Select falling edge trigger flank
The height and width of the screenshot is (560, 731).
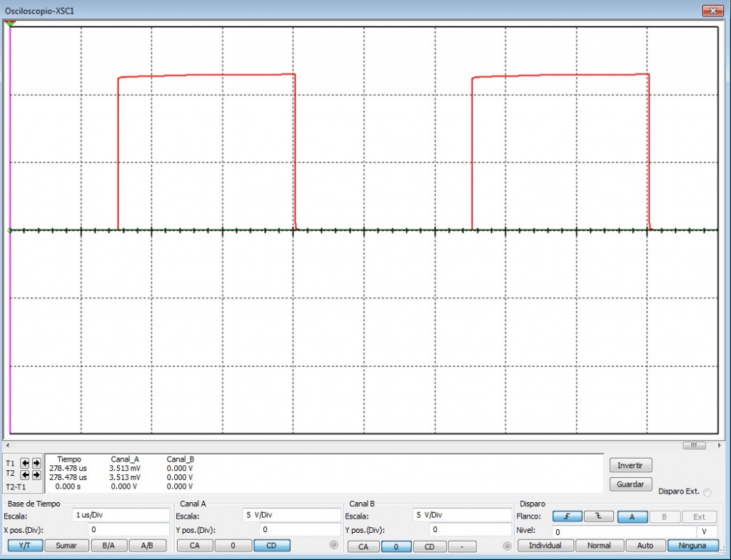coord(598,516)
